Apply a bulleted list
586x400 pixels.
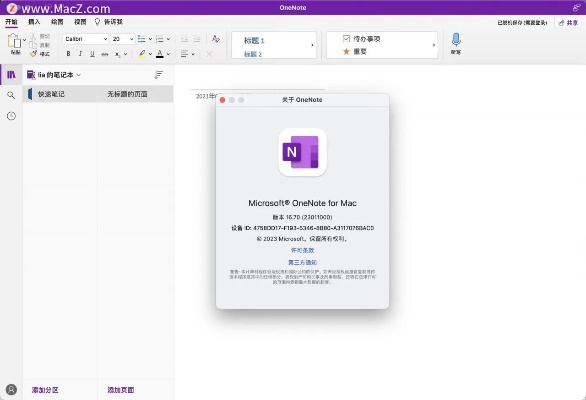click(x=142, y=39)
